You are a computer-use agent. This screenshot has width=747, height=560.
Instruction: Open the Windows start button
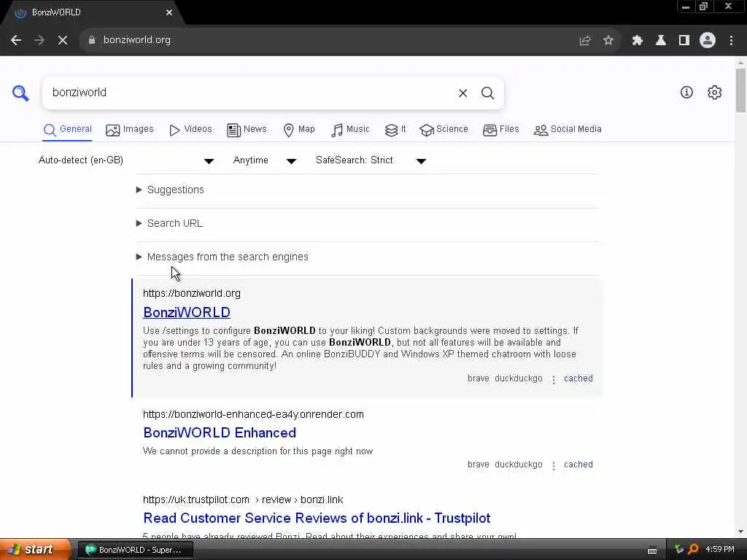point(34,550)
